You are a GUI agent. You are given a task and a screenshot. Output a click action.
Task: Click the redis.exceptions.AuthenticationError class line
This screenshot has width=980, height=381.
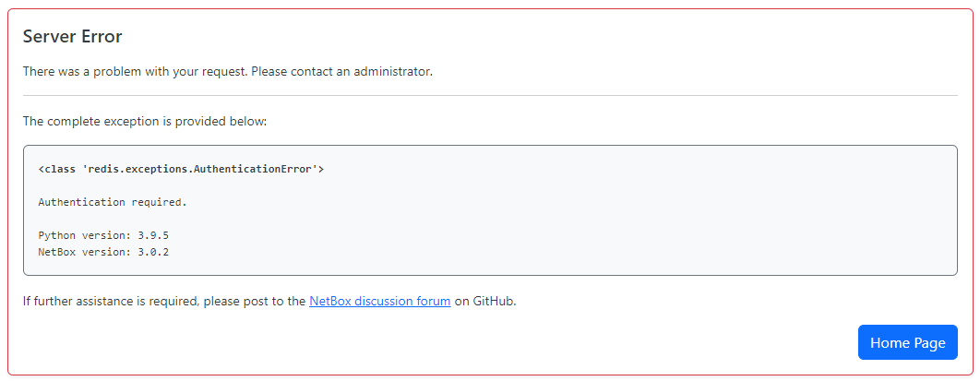click(181, 169)
